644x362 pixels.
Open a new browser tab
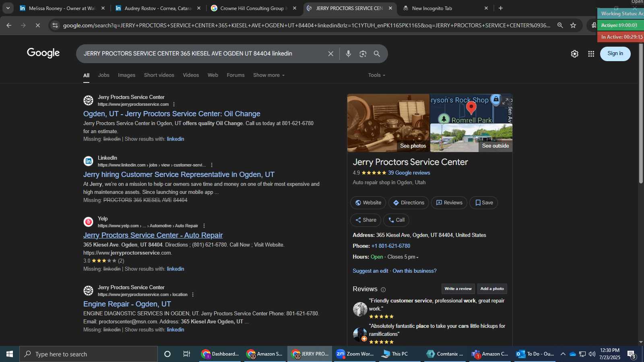click(x=501, y=8)
